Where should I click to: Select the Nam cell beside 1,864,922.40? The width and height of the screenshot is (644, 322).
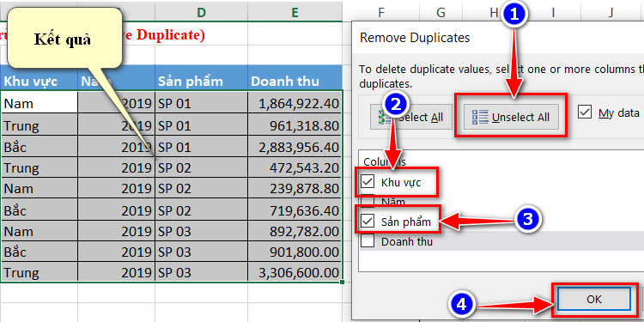(x=39, y=103)
